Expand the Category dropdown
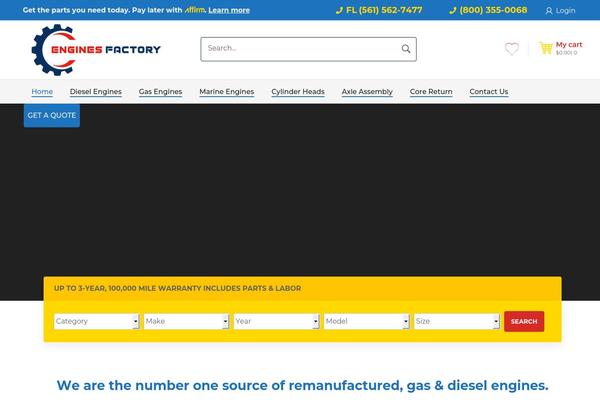The image size is (600, 400). [x=96, y=321]
